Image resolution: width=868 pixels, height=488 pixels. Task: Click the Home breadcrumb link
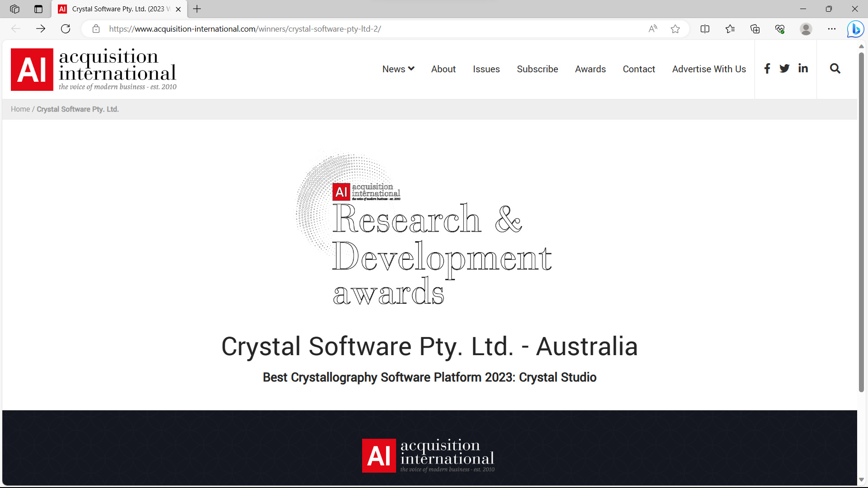tap(20, 109)
